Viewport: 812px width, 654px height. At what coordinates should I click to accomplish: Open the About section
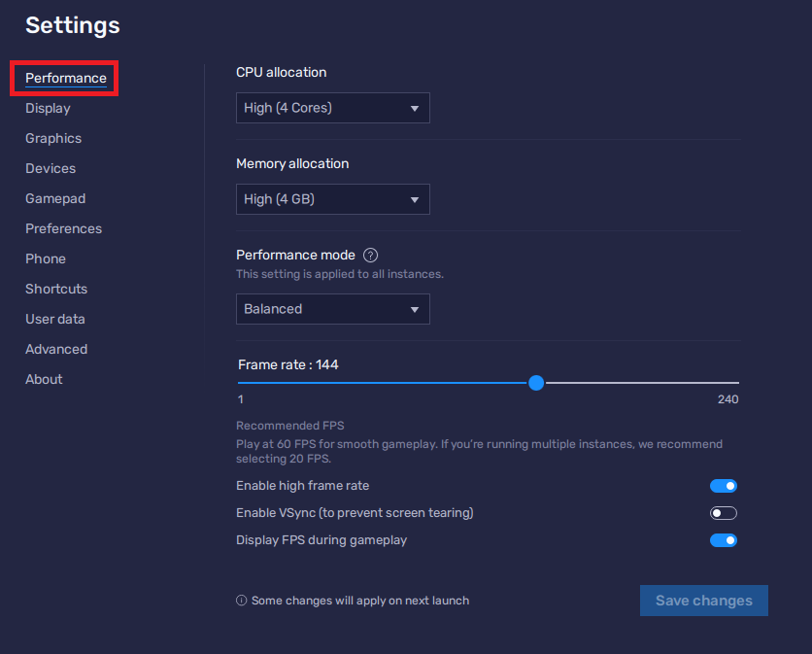click(x=43, y=379)
